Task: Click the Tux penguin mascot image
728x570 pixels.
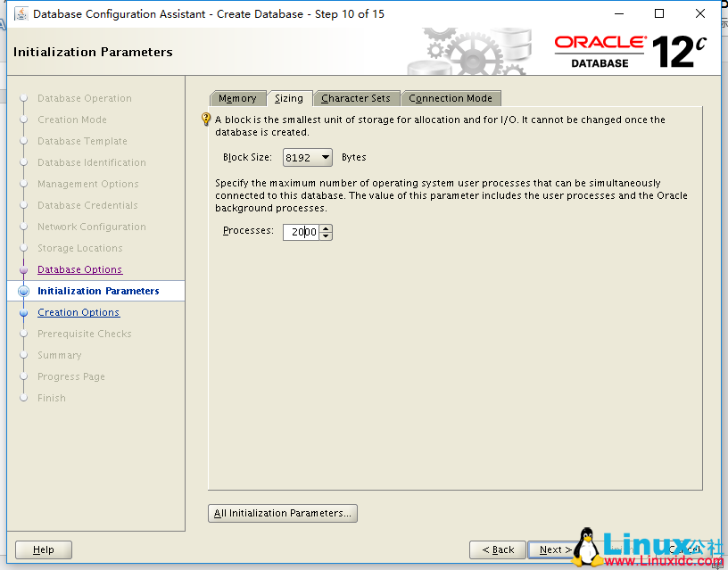Action: 590,545
